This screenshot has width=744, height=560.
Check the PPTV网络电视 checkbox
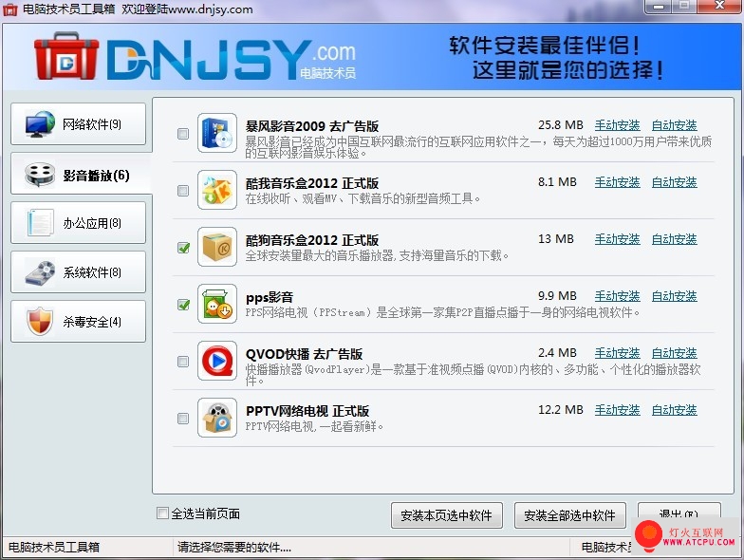pyautogui.click(x=183, y=419)
